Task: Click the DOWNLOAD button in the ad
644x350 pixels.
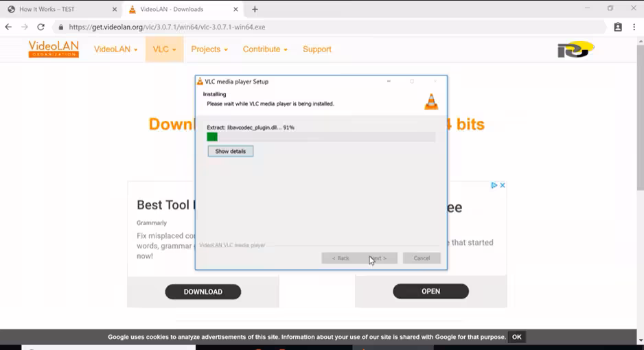Action: coord(203,292)
